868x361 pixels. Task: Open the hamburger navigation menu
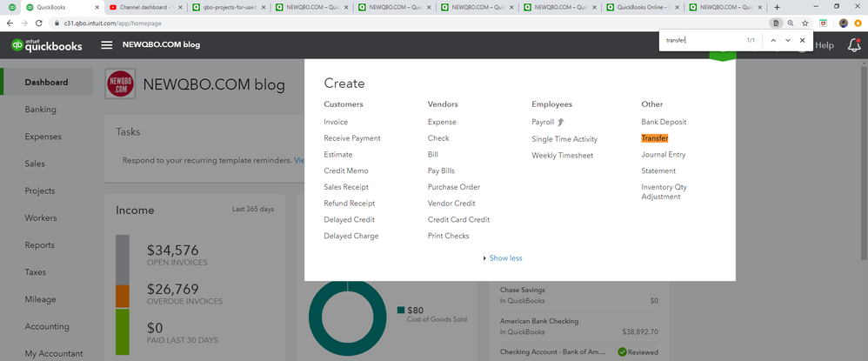107,45
